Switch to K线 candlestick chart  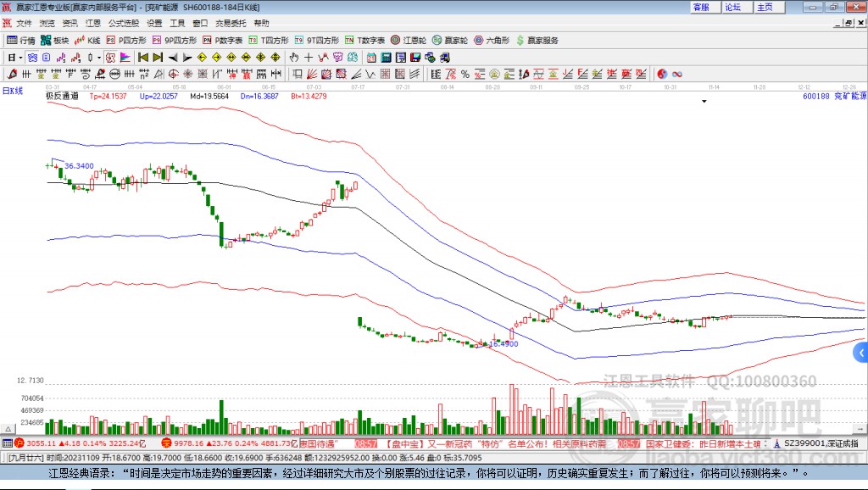pos(88,40)
